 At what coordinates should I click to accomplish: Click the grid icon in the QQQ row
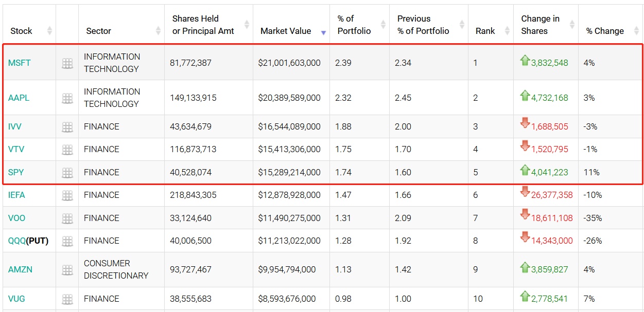coord(67,241)
